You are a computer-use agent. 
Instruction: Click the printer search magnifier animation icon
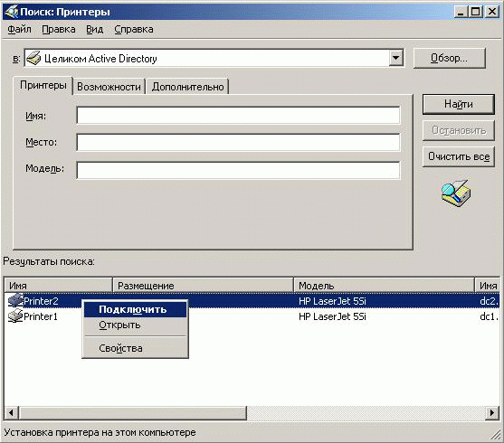(456, 193)
